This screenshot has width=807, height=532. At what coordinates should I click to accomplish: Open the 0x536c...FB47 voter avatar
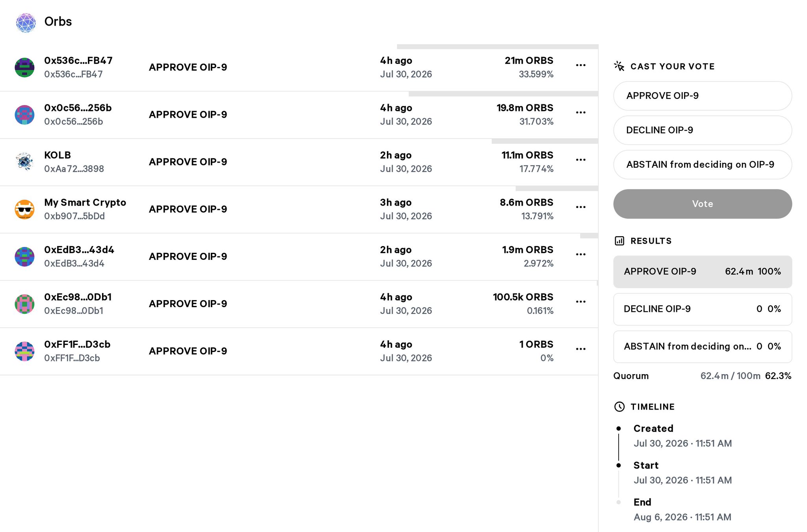click(24, 67)
